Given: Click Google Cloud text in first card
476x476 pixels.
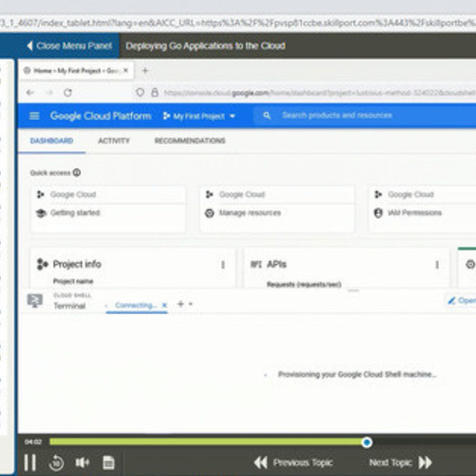Looking at the screenshot, I should click(73, 195).
